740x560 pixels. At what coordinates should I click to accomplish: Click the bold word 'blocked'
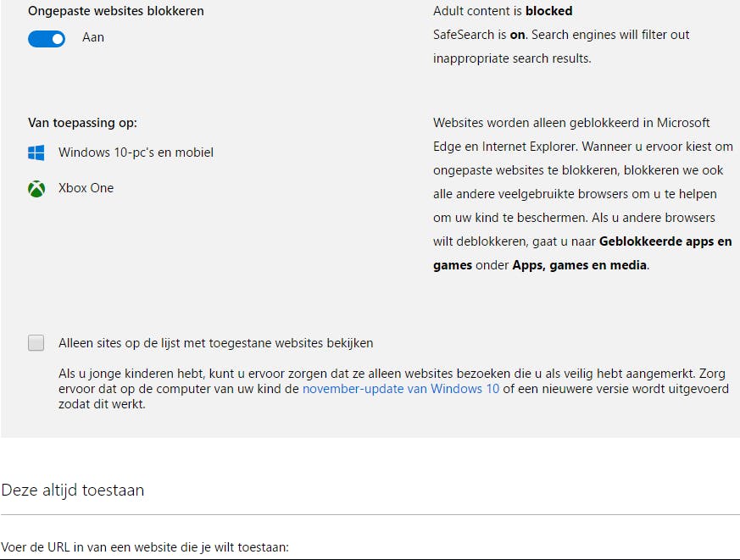[548, 11]
